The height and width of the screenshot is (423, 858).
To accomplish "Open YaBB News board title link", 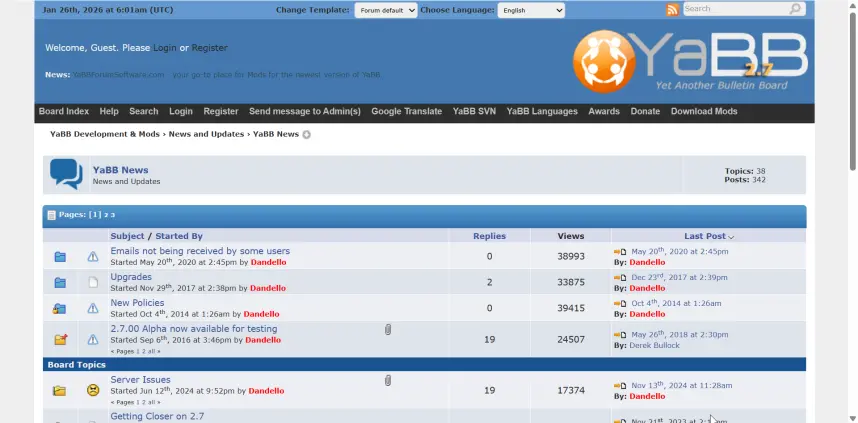I will click(120, 170).
